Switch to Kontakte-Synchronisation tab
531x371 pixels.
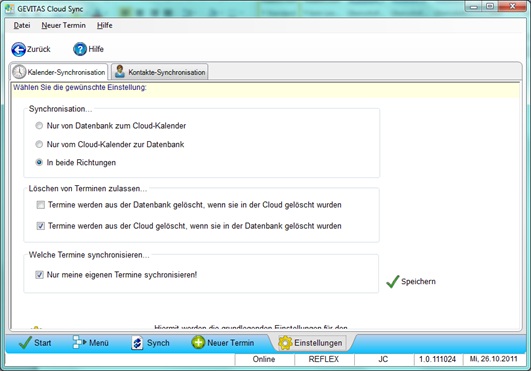[x=160, y=72]
